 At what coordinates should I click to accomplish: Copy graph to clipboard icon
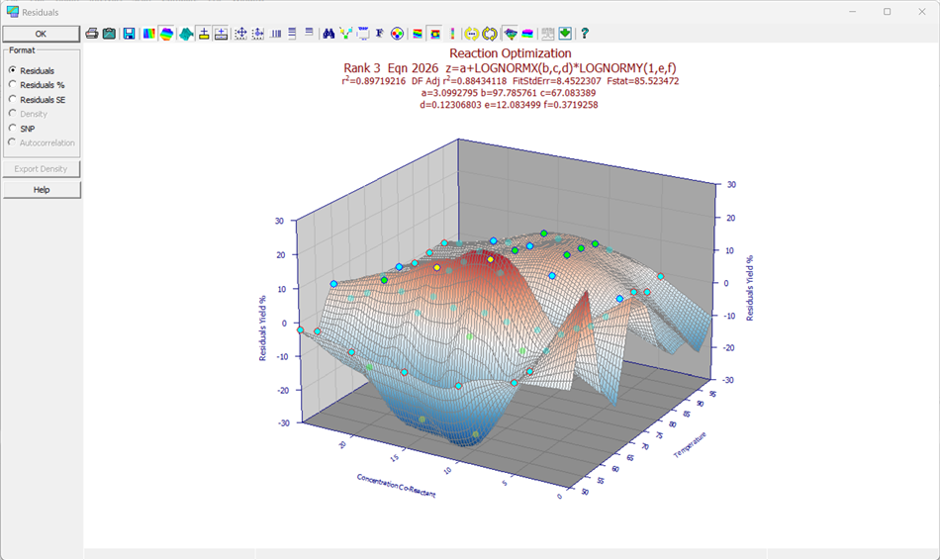109,34
